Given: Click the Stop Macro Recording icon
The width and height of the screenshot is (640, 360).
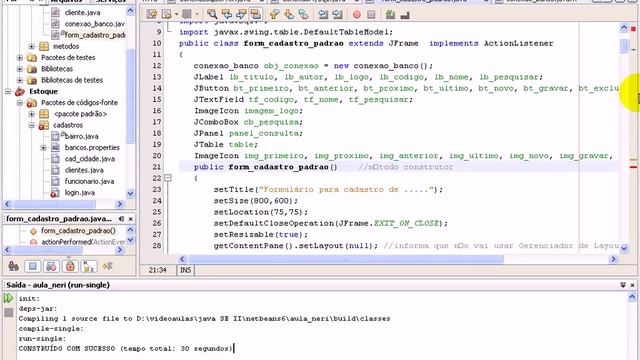Looking at the screenshot, I should pyautogui.click(x=371, y=15).
